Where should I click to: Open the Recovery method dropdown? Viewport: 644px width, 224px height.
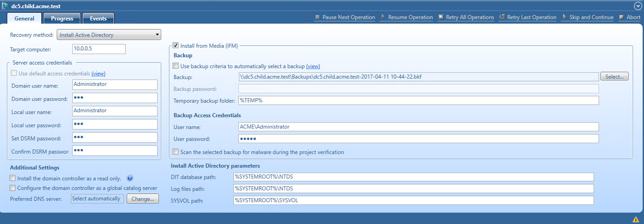(x=109, y=35)
